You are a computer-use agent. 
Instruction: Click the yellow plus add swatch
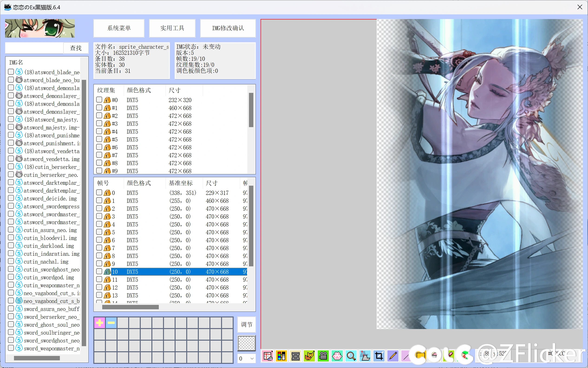pyautogui.click(x=99, y=323)
